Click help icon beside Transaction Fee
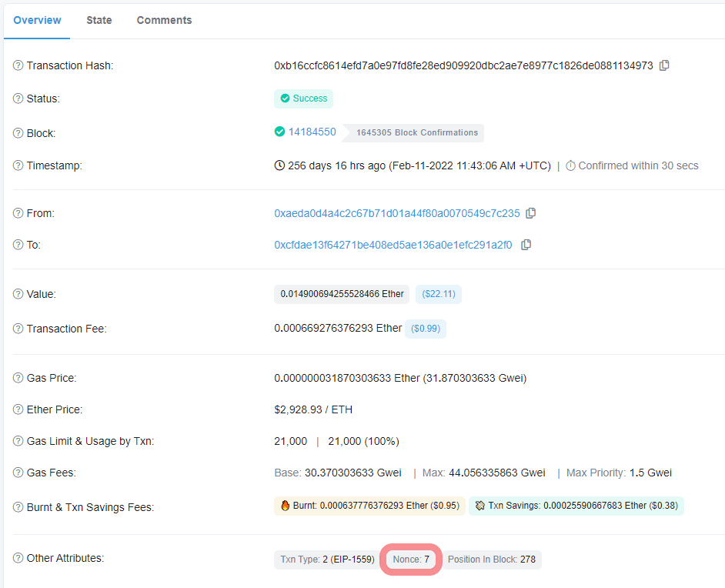Image resolution: width=725 pixels, height=588 pixels. pos(18,329)
